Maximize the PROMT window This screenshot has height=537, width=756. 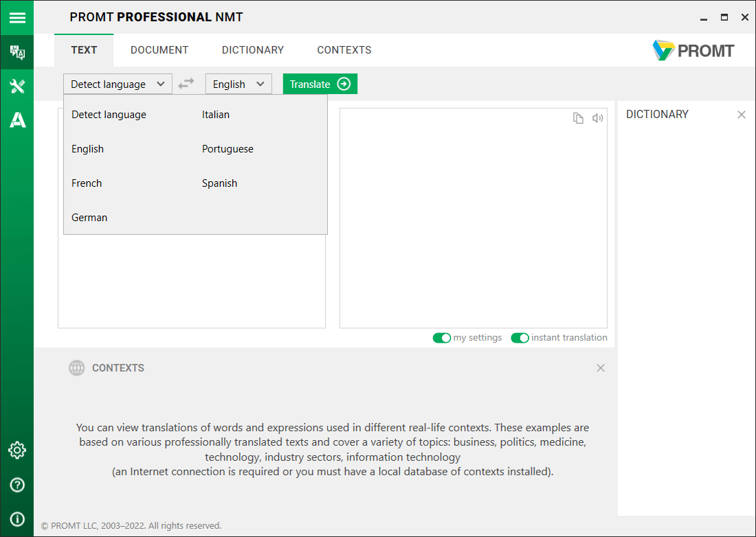point(724,17)
